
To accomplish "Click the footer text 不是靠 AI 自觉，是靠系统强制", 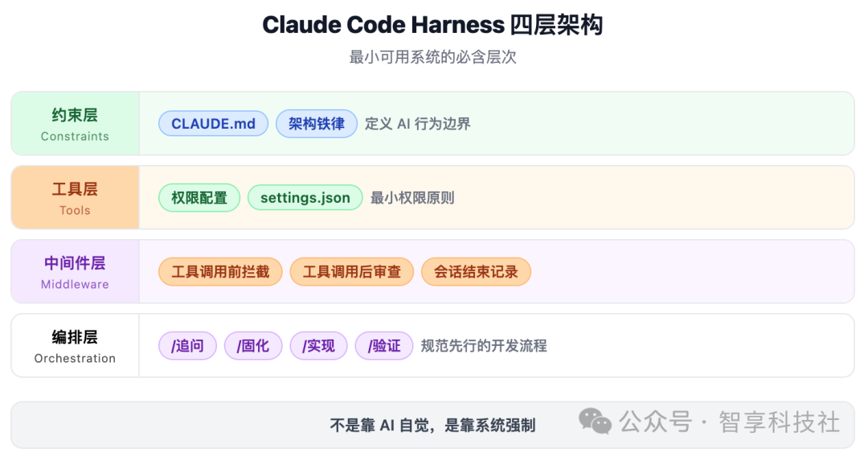I will 432,425.
